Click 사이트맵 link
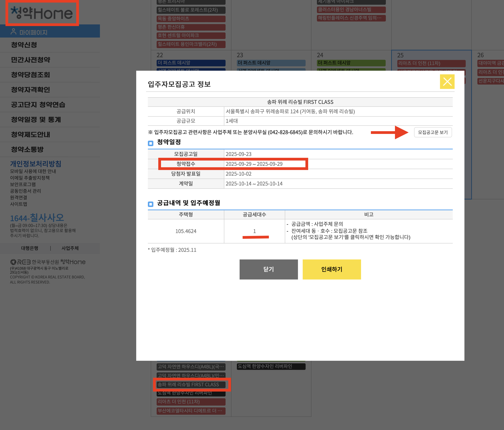Screen dimensions: 504x430 pyautogui.click(x=18, y=204)
